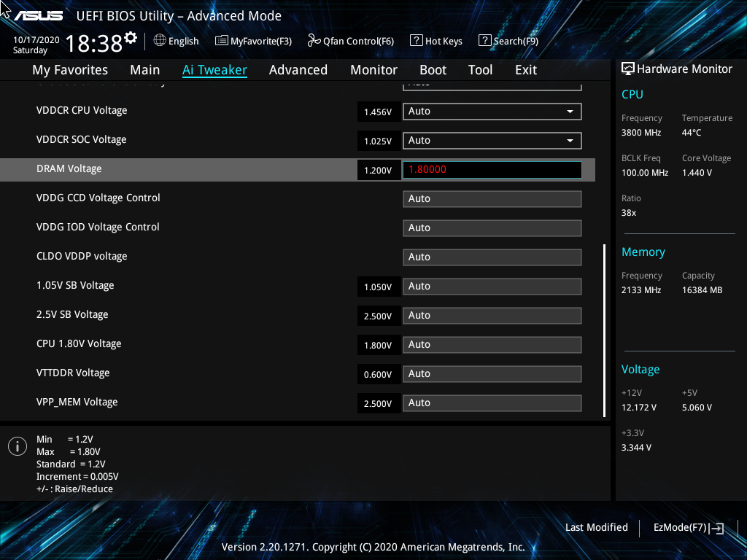Click the Search(F9) question mark icon
The image size is (747, 560).
click(484, 41)
